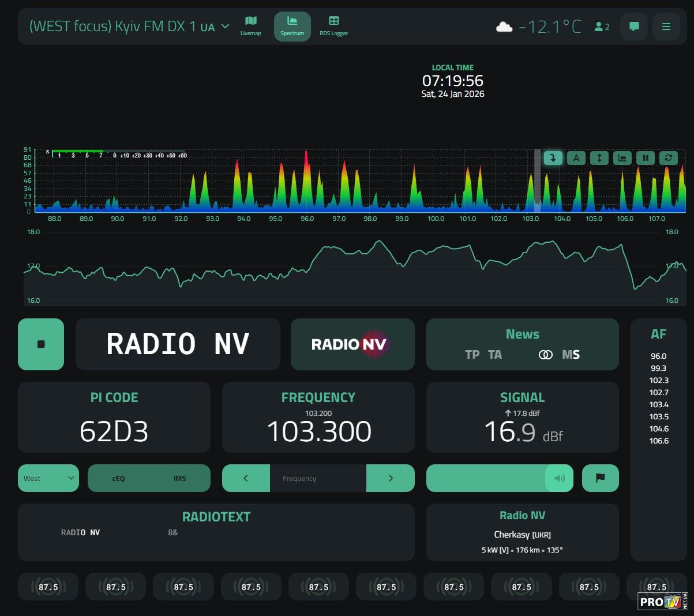The image size is (694, 616).
Task: Toggle the iMS filter
Action: click(179, 478)
